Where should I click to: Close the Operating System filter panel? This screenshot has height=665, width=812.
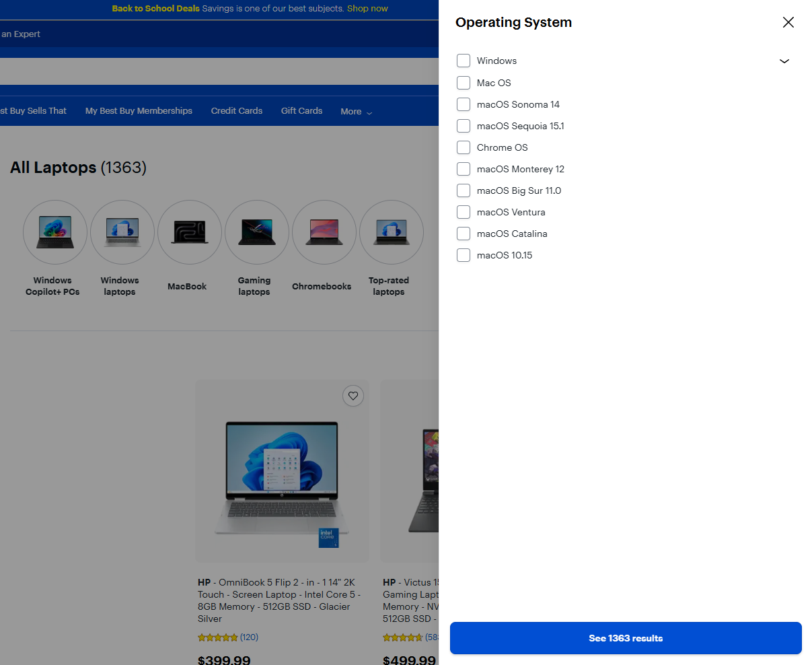pyautogui.click(x=788, y=22)
